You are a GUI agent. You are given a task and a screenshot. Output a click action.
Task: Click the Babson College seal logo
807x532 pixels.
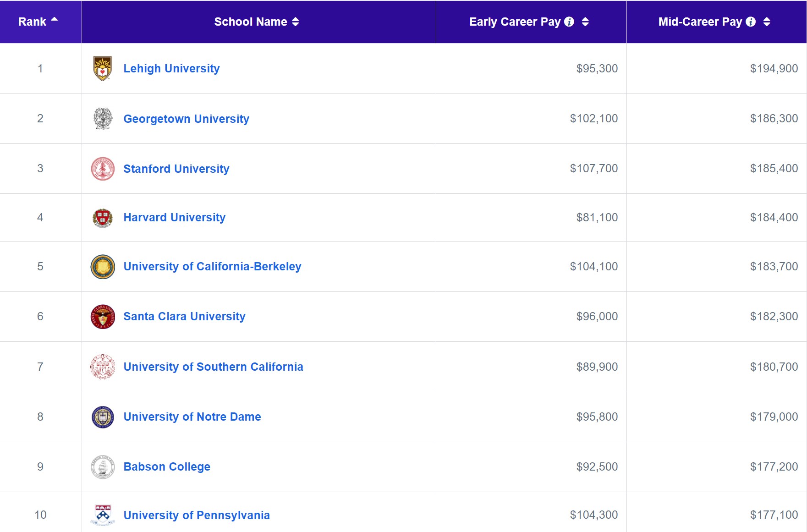103,467
